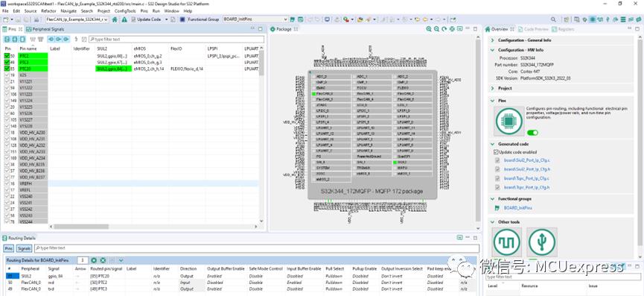
Task: Open board\Tspc_Port_Ip_Cfg.h link
Action: point(526,187)
